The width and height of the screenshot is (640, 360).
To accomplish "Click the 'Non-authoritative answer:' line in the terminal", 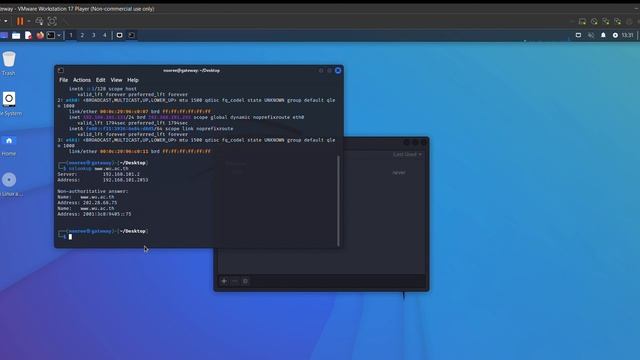I will click(93, 191).
